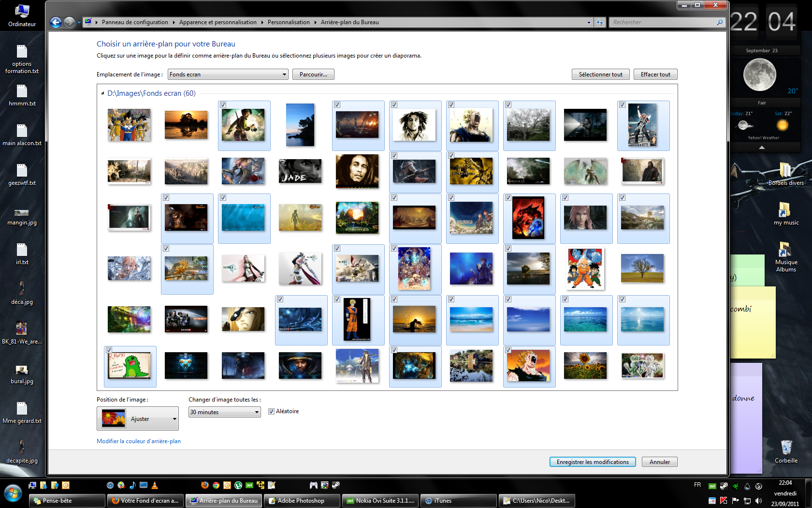
Task: Switch to iTunes taskbar window
Action: (x=459, y=501)
